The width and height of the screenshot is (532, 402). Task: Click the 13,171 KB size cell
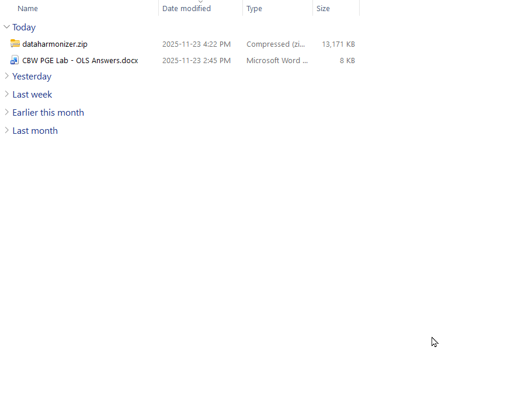(x=338, y=44)
